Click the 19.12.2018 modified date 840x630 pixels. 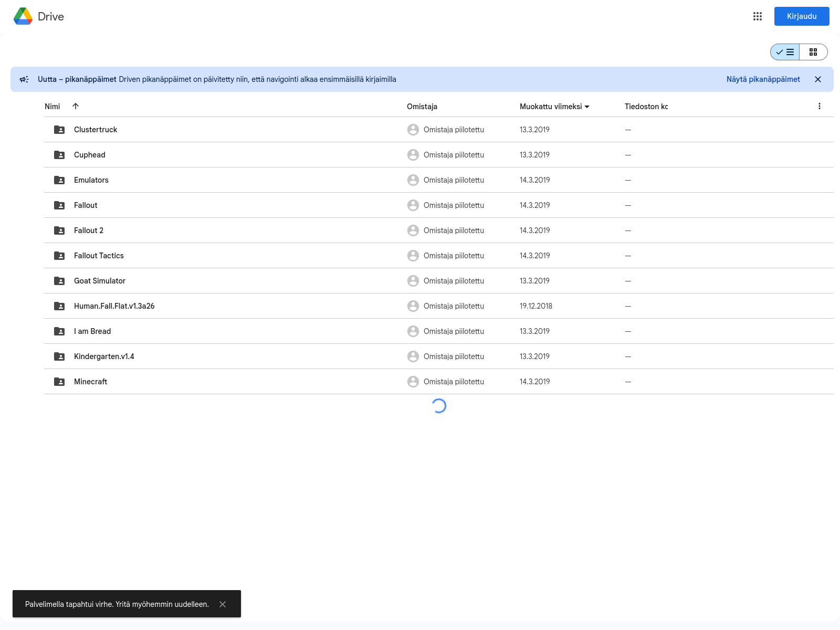[536, 306]
